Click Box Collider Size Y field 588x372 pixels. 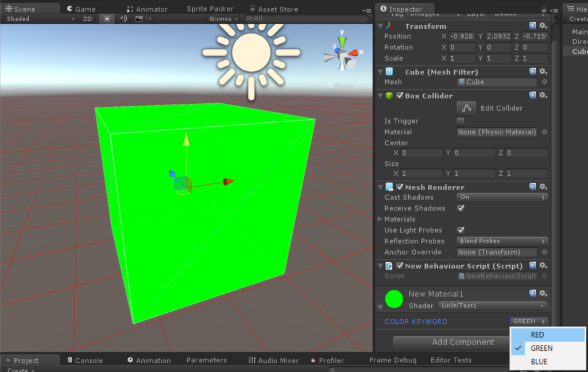click(474, 173)
